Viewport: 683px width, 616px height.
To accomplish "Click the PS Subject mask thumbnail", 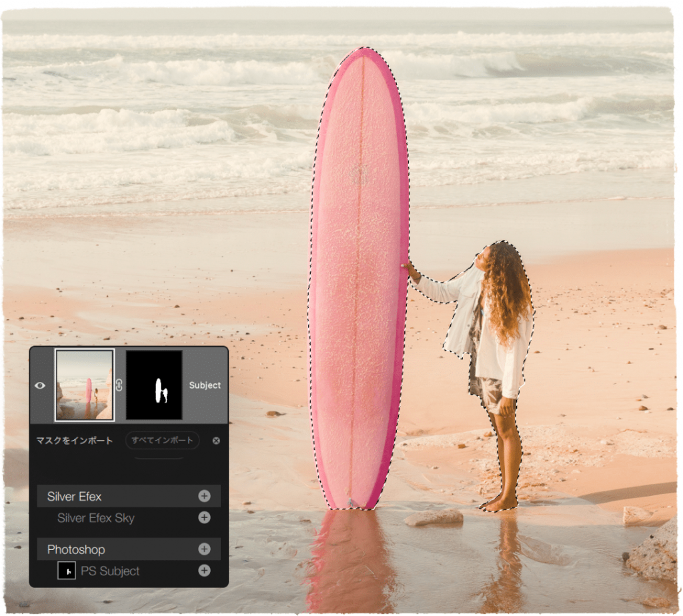I will (67, 570).
